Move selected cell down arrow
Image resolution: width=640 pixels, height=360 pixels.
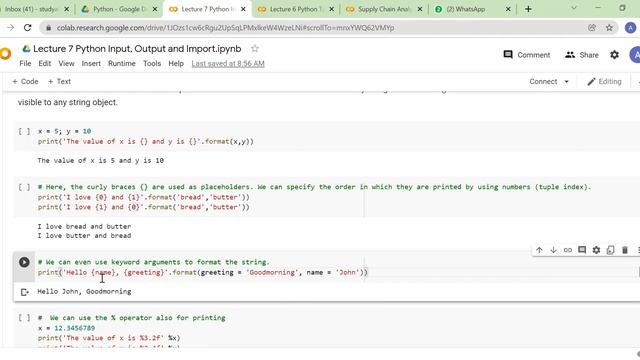click(x=553, y=250)
